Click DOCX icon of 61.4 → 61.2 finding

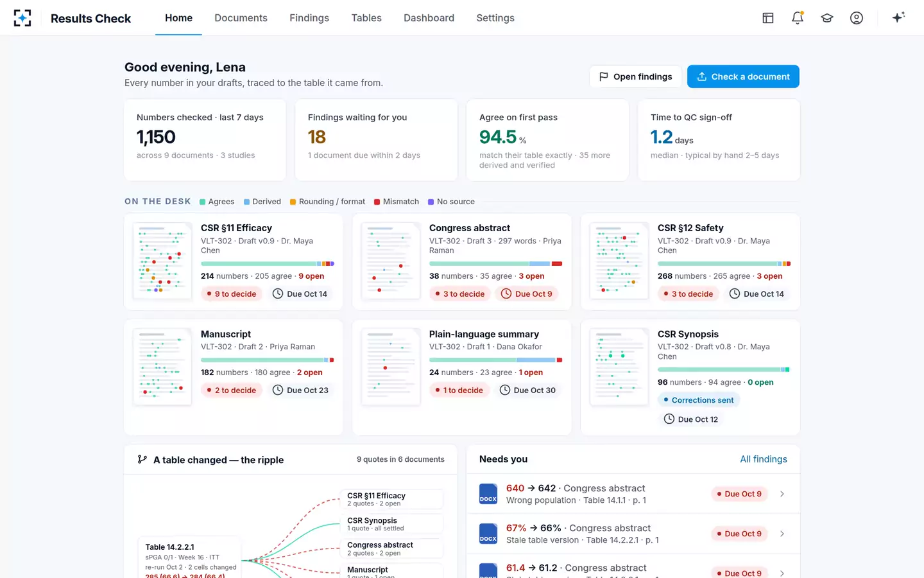pyautogui.click(x=488, y=571)
